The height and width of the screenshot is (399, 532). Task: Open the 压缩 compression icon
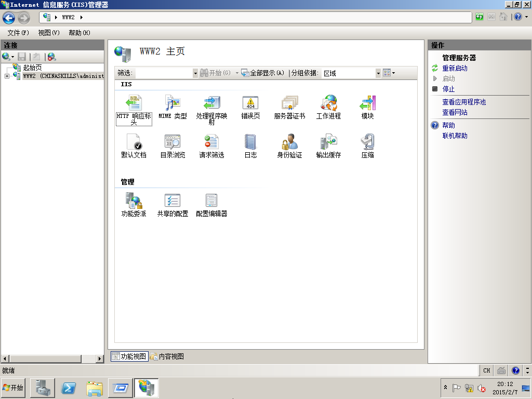367,146
